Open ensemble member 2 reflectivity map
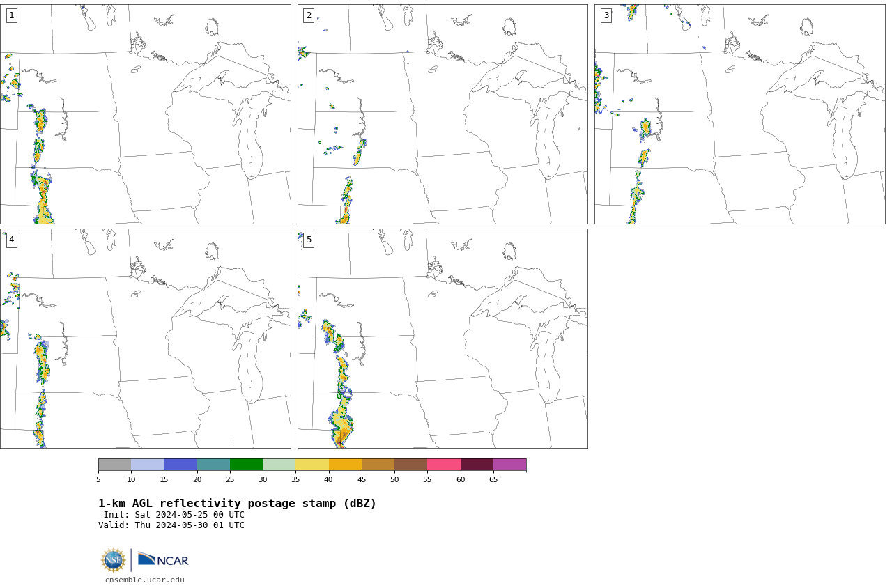Viewport: 892px width, 588px height. coord(443,114)
